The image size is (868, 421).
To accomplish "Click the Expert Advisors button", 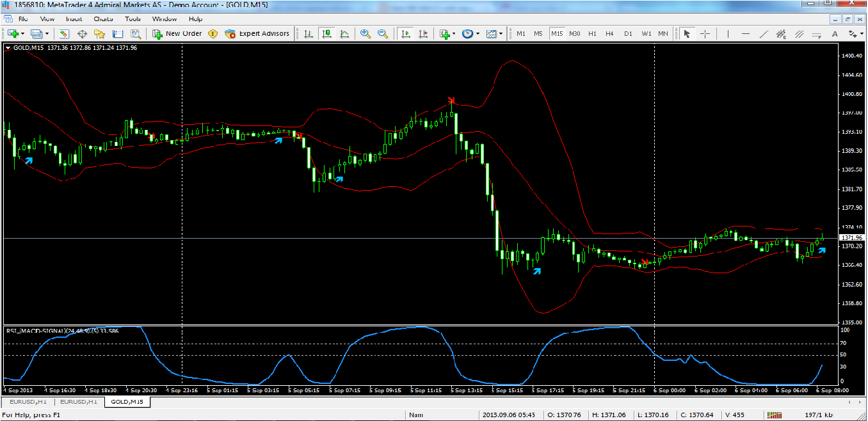I will click(257, 33).
